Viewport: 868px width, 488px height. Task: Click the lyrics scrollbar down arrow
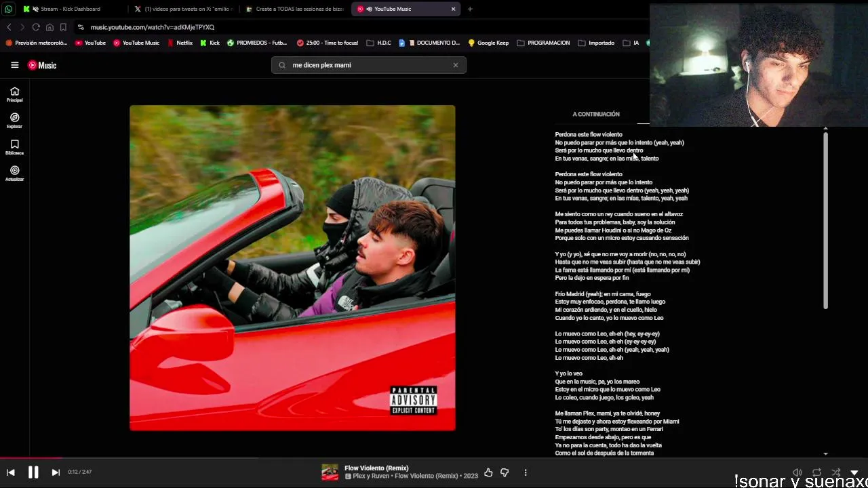tap(825, 453)
